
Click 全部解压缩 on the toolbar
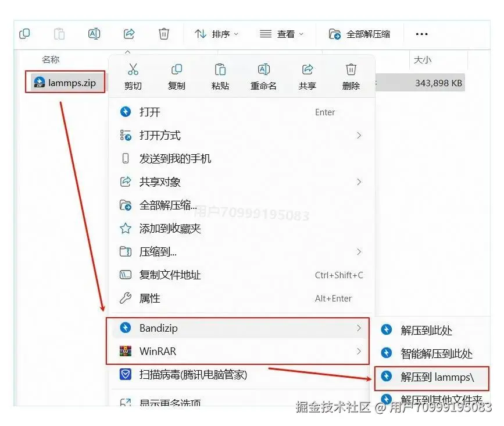(x=362, y=33)
